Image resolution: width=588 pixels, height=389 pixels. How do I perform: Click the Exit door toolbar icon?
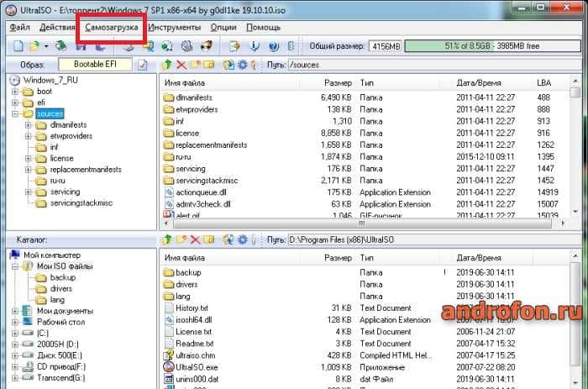[x=291, y=46]
